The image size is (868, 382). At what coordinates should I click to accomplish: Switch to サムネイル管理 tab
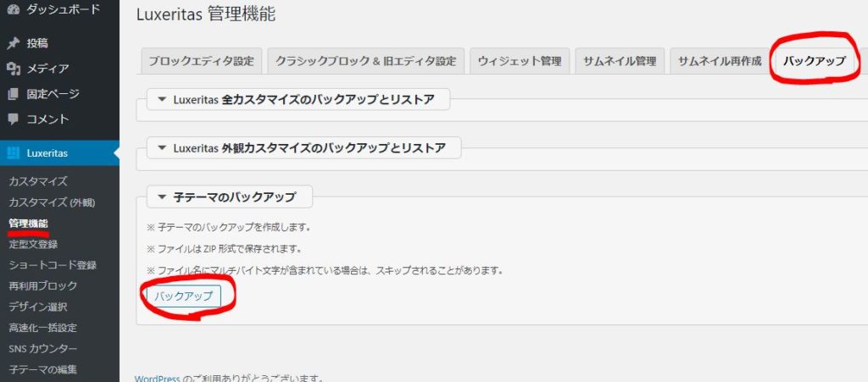point(620,61)
